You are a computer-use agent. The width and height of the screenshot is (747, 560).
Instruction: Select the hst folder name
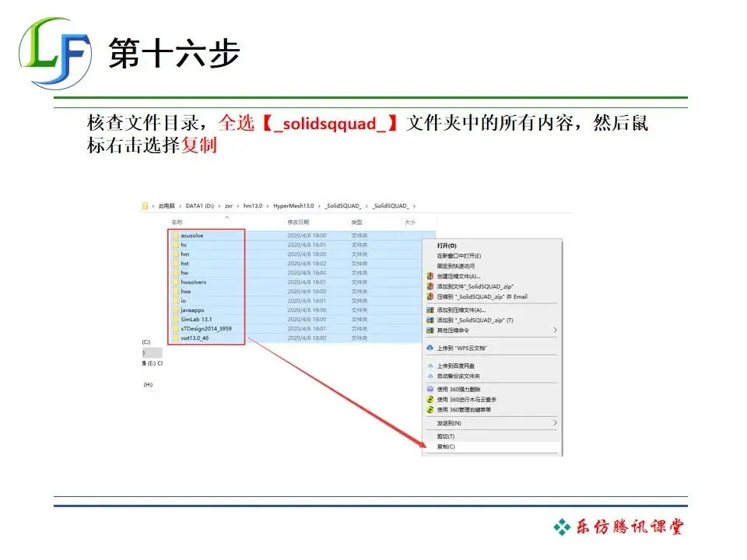pos(185,264)
